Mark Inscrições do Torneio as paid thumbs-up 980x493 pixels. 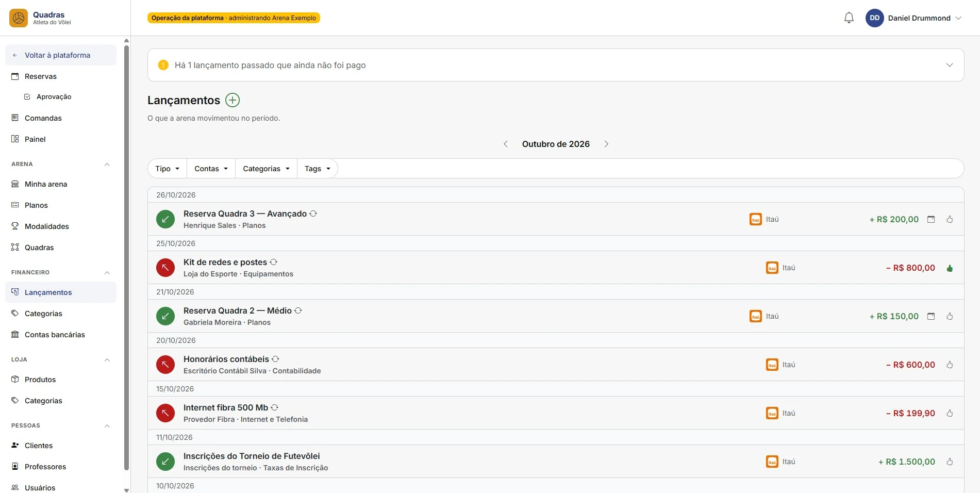[950, 462]
